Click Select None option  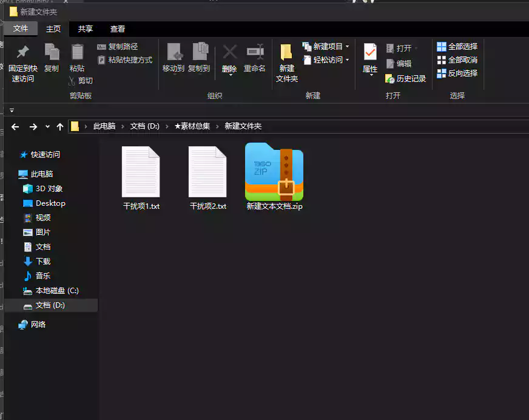coord(457,60)
